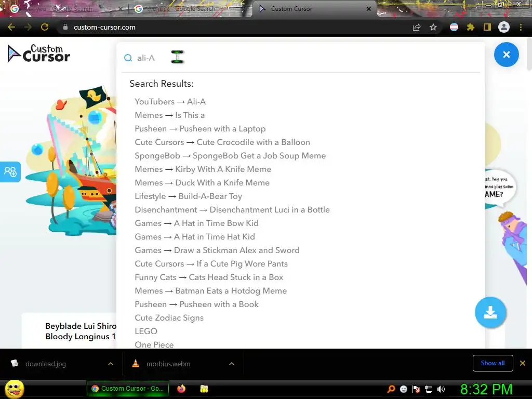Click the tray network icon

pos(429,389)
